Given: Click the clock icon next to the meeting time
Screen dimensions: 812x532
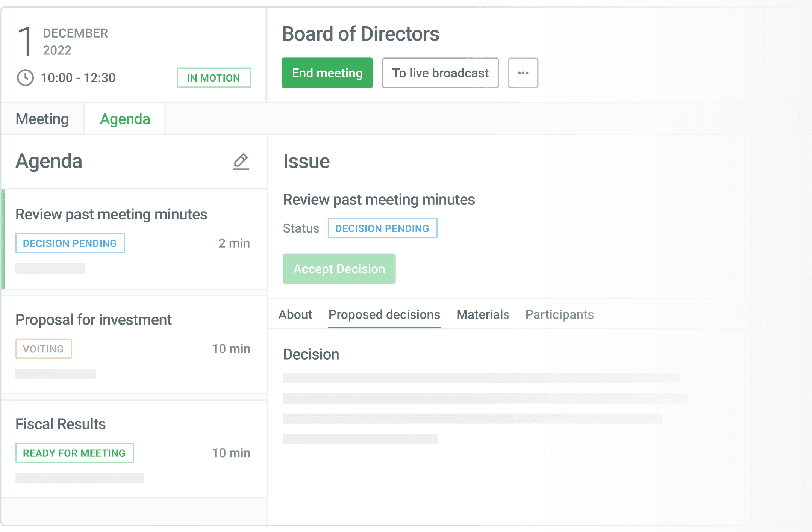Looking at the screenshot, I should (x=25, y=78).
